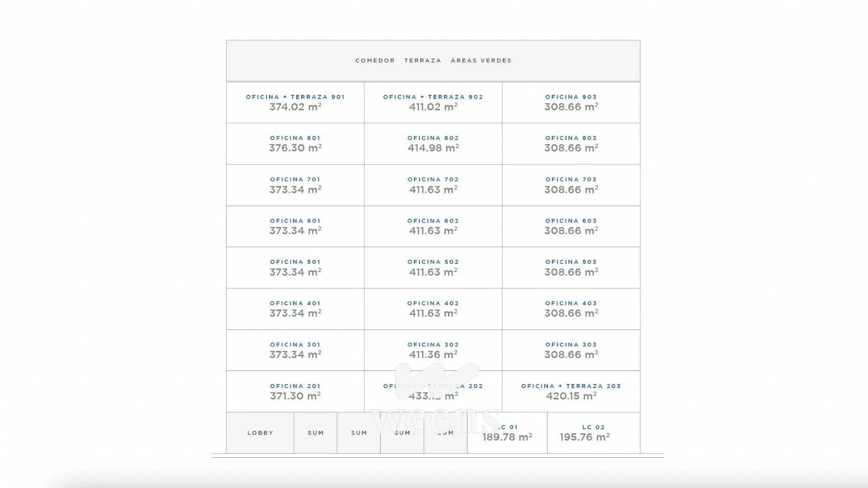Choose Oficina 802 unit cell
The width and height of the screenshot is (868, 488).
tap(433, 144)
